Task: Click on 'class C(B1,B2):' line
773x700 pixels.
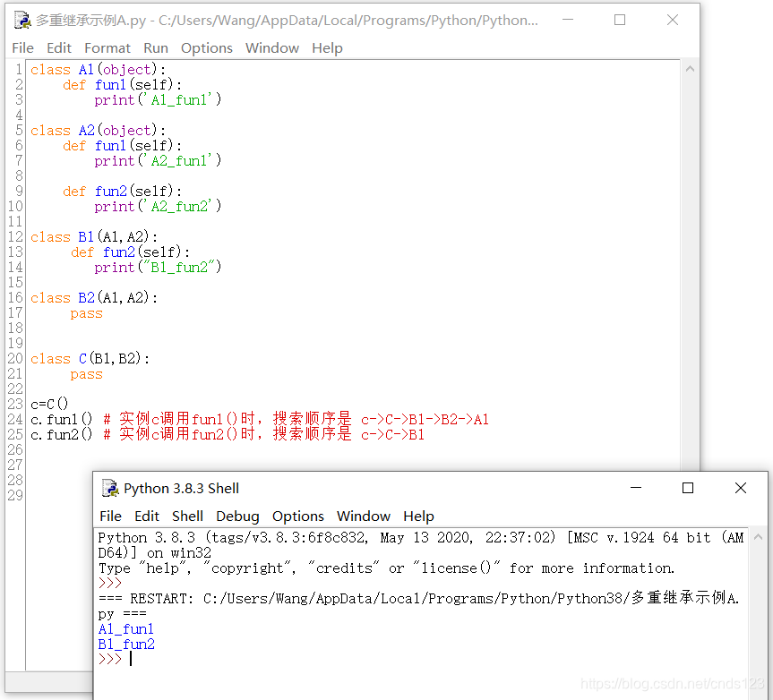Action: (x=90, y=359)
